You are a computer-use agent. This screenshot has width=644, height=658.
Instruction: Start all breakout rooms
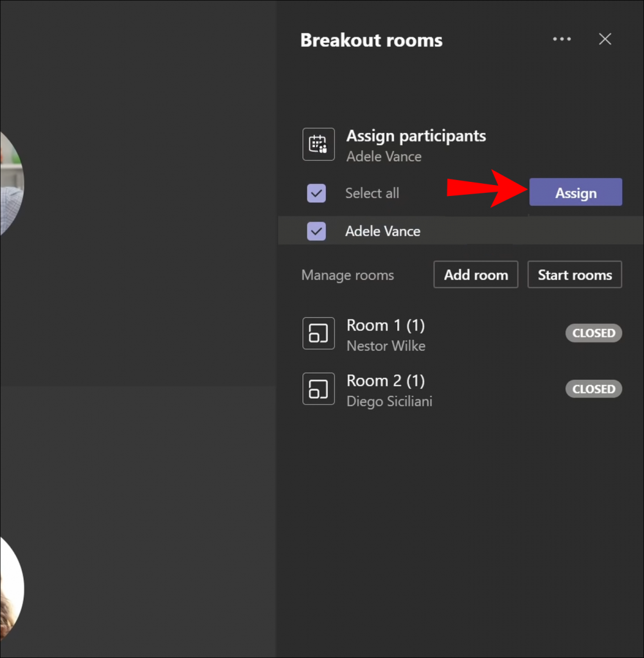[574, 274]
